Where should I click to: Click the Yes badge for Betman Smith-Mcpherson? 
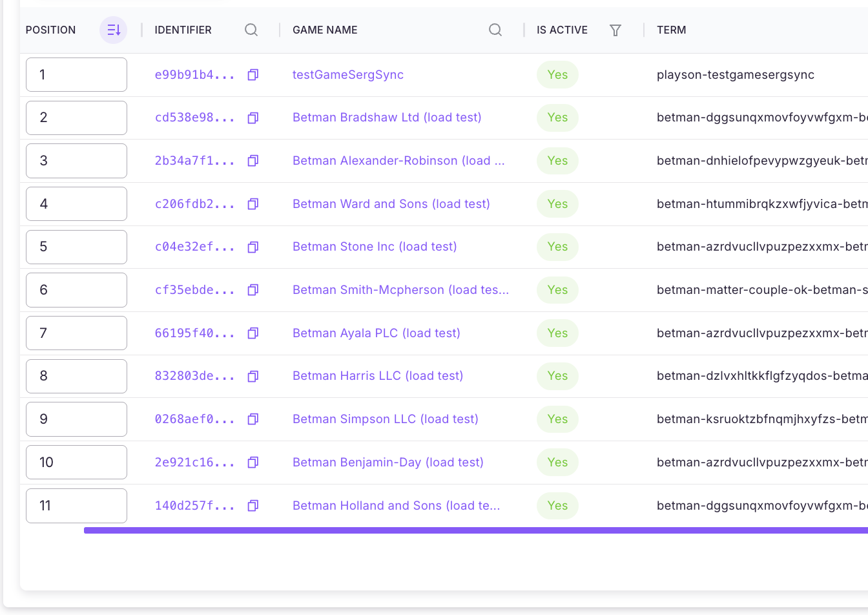coord(557,290)
